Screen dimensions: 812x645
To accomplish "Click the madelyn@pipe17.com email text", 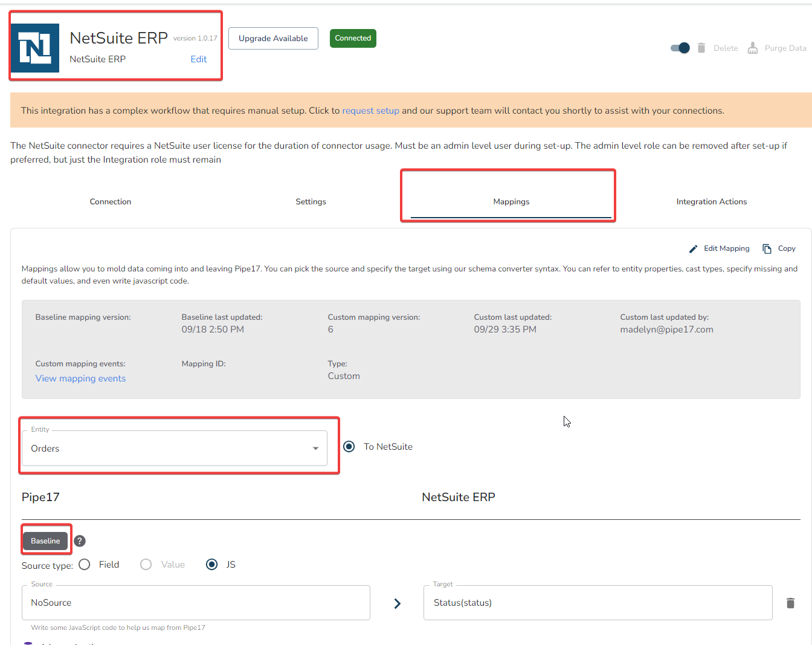I will pyautogui.click(x=666, y=329).
